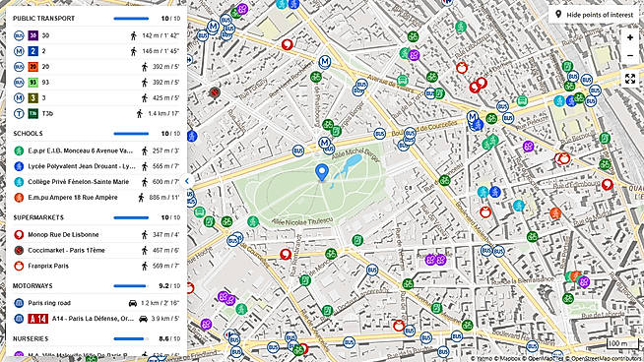Click bus marker west of Allée Michel Berger

[x=298, y=151]
